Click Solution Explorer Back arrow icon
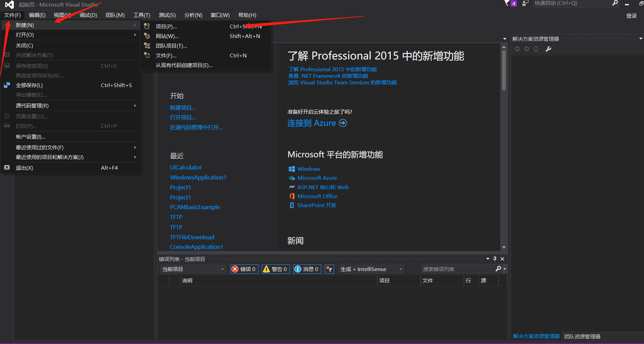 point(517,49)
